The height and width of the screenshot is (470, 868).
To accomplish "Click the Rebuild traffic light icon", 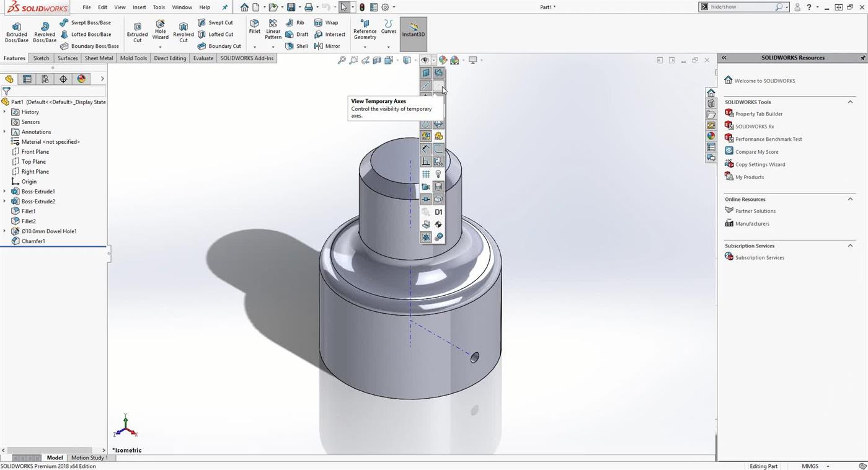I will 362,7.
